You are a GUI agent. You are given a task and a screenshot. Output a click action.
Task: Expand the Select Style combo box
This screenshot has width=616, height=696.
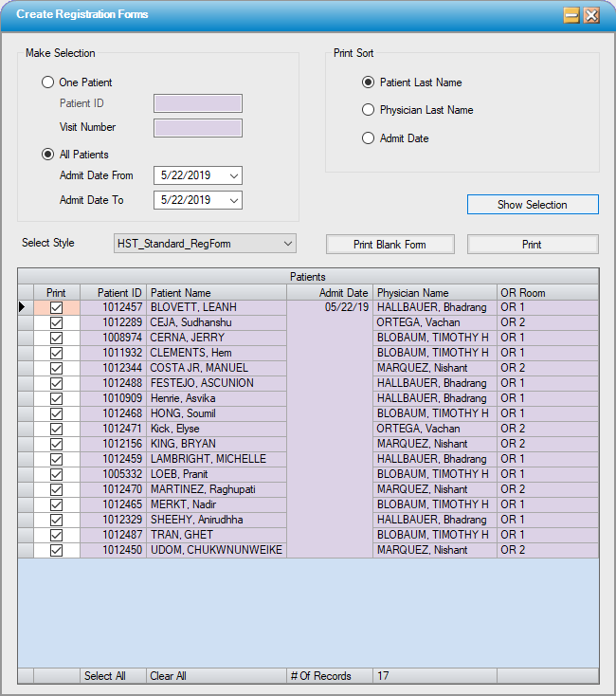click(x=288, y=244)
